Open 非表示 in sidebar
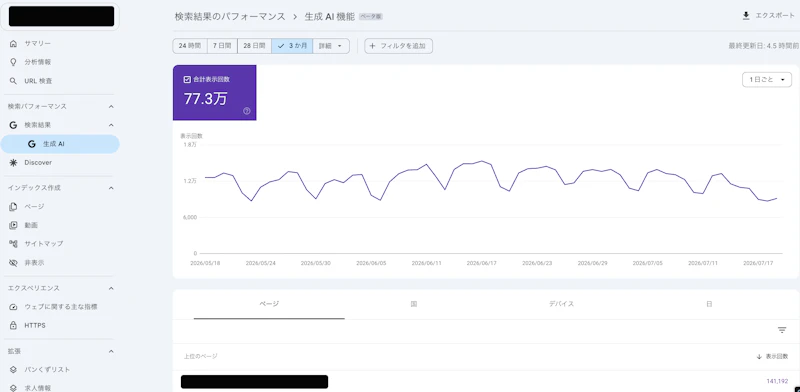 (x=34, y=263)
